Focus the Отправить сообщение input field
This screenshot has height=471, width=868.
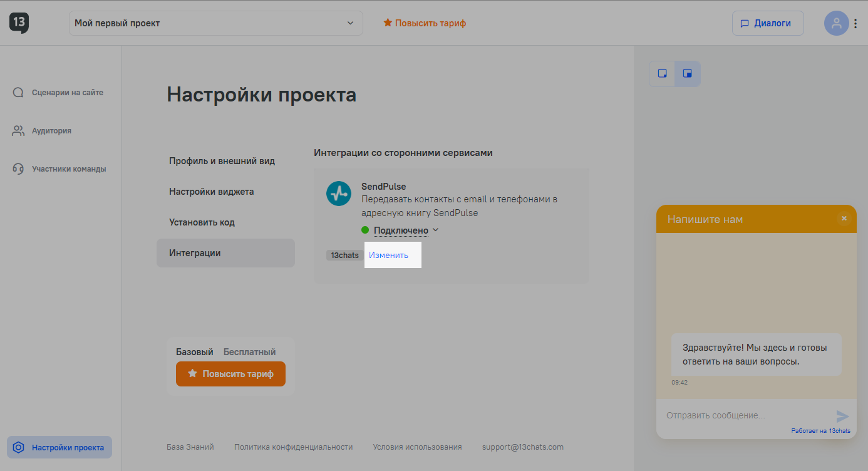[748, 415]
